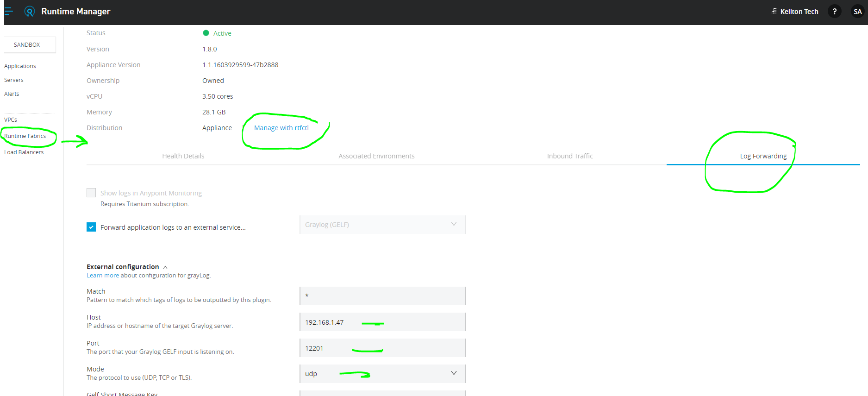868x396 pixels.
Task: Click the Runtime Manager logo icon
Action: tap(30, 12)
